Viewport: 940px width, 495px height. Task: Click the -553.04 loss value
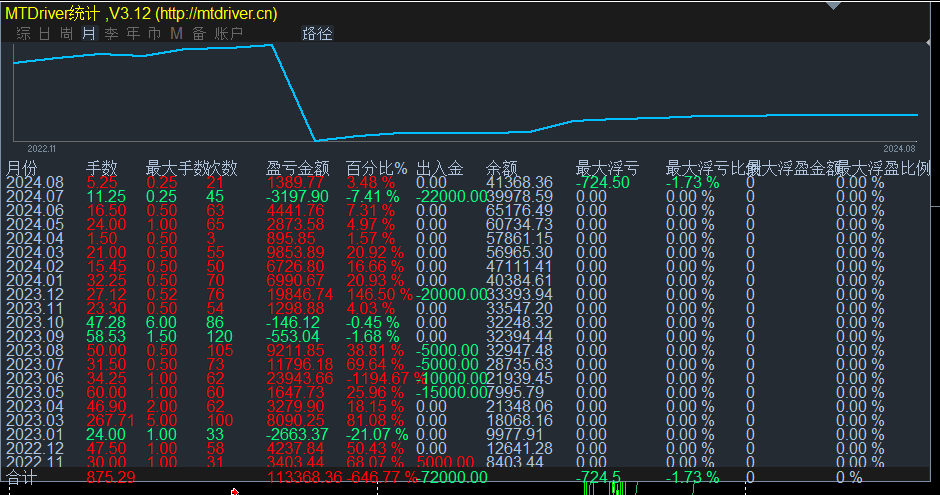(x=293, y=337)
